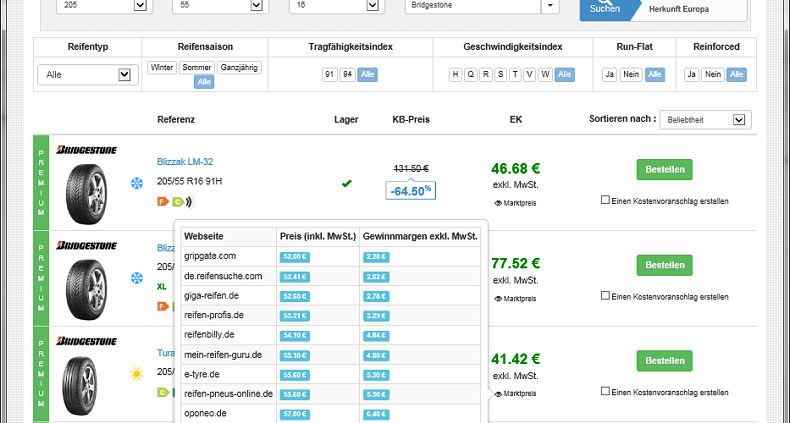Click the orange F fuel label on Blizzak LM-32
This screenshot has width=790, height=423.
click(x=163, y=202)
